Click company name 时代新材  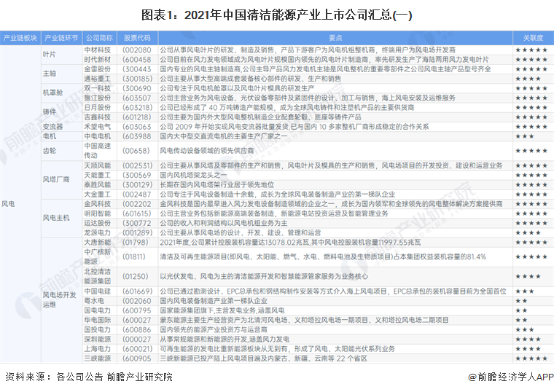pos(97,59)
